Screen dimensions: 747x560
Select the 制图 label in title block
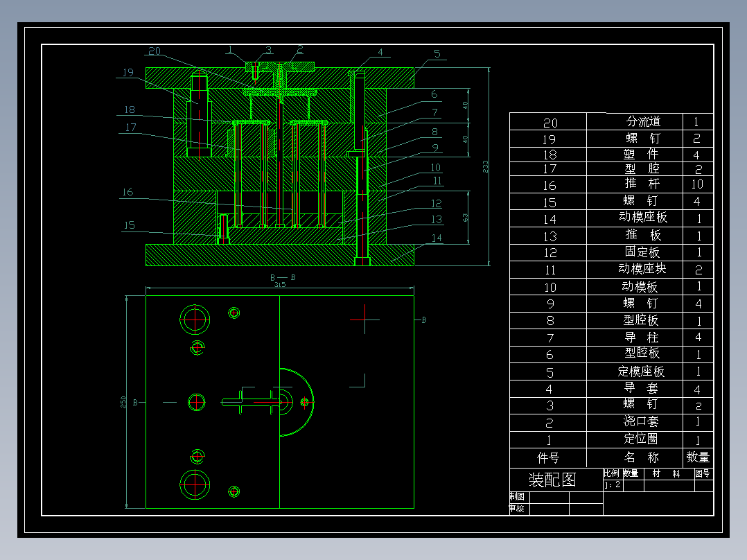pyautogui.click(x=517, y=497)
